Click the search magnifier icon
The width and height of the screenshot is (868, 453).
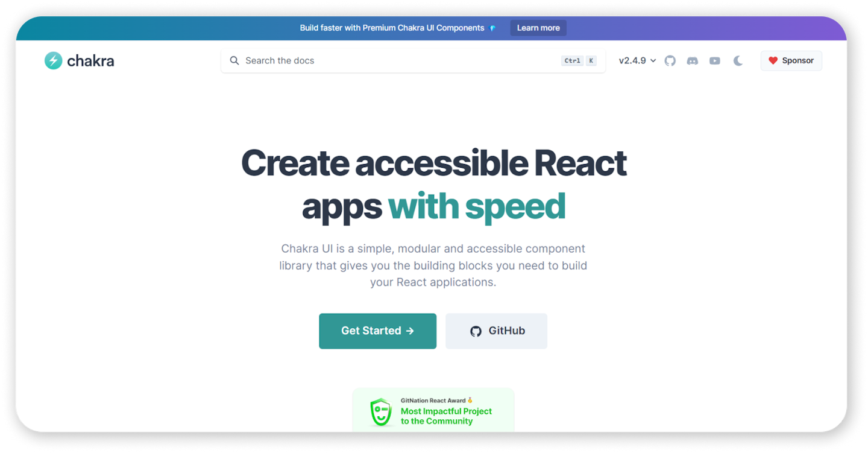[x=234, y=60]
